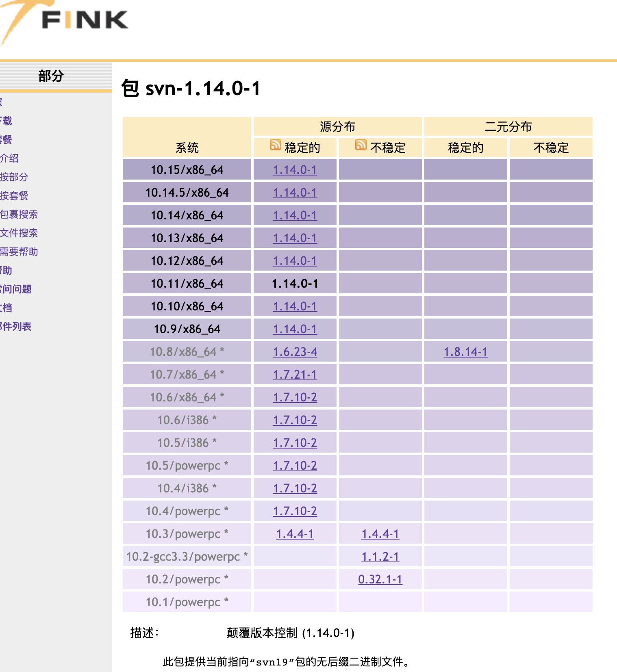Go to 按套餐 sidebar item
This screenshot has height=672, width=617.
pos(14,196)
